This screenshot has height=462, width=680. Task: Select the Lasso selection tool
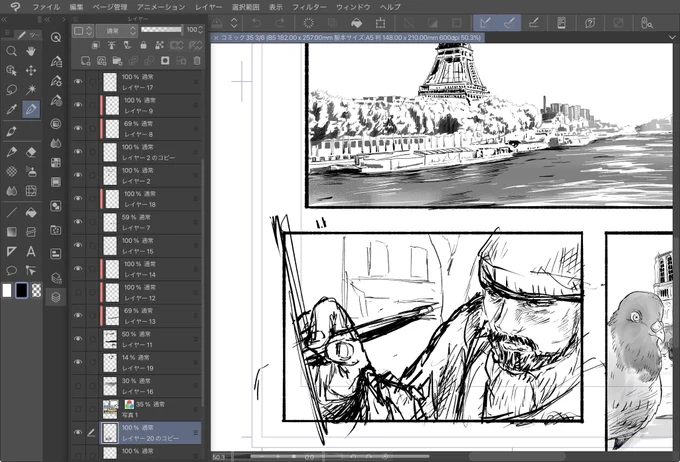(x=12, y=90)
